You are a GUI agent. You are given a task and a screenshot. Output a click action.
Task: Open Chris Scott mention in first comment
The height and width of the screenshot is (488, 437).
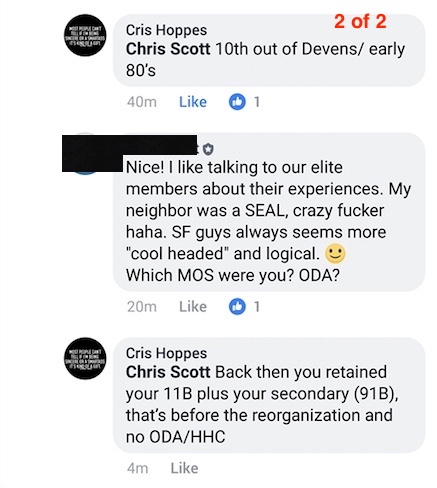pyautogui.click(x=168, y=49)
